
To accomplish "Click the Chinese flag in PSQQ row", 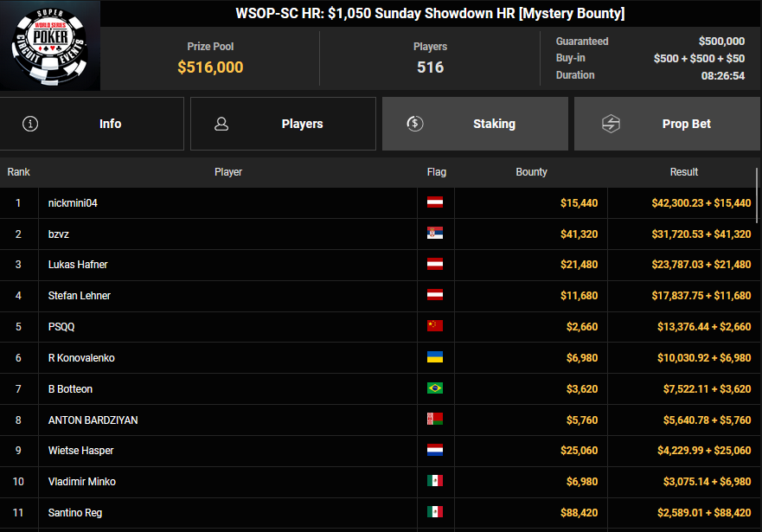I will click(435, 327).
